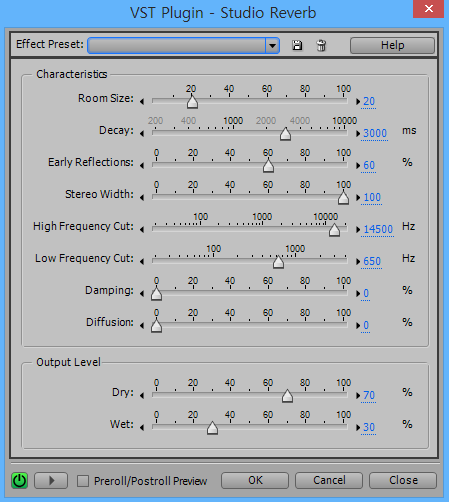
Task: Edit the Dry value 70
Action: click(369, 395)
